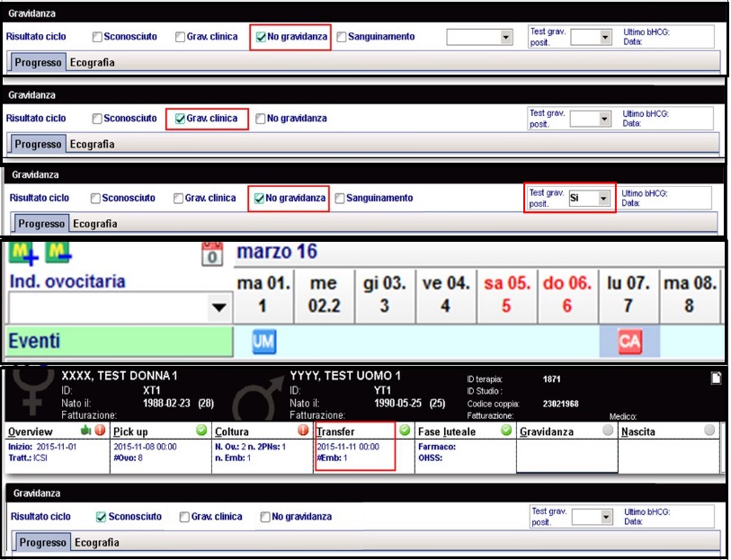Tick Sanguinamento in the topmost Gravidanza panel

point(342,37)
